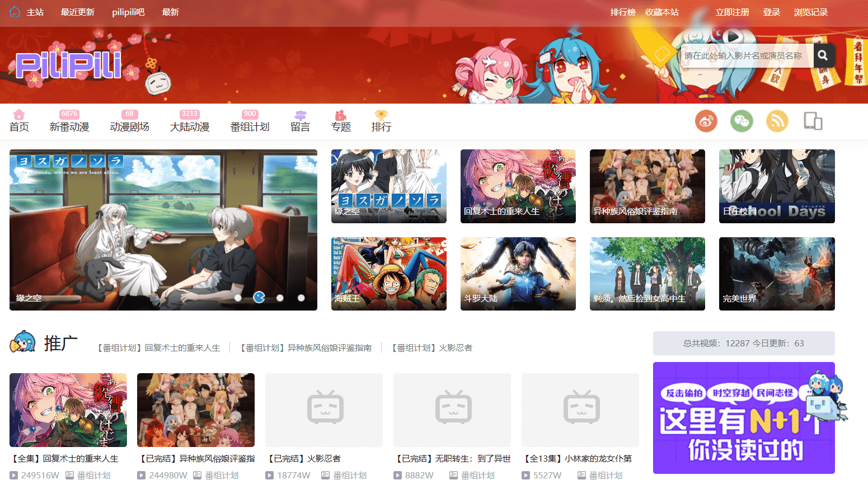Click 立即注册 to register

pos(733,12)
